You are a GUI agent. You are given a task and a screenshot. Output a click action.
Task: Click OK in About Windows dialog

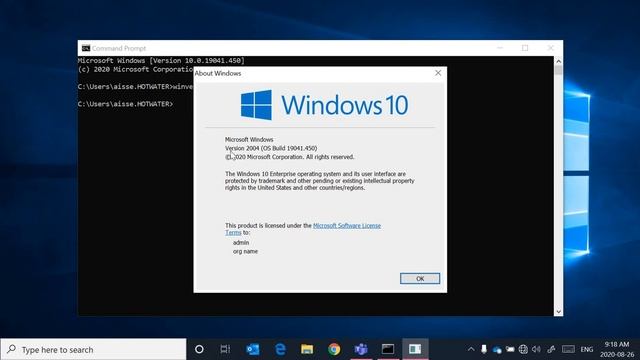420,278
